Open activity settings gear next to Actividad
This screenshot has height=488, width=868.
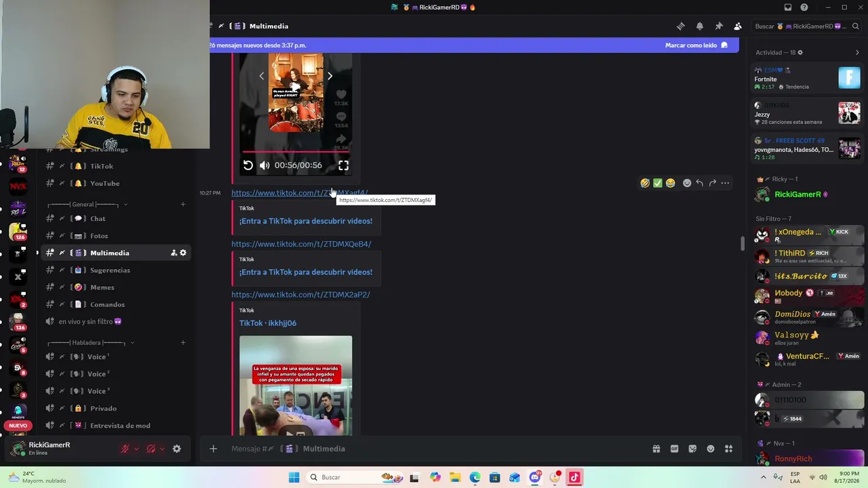800,52
